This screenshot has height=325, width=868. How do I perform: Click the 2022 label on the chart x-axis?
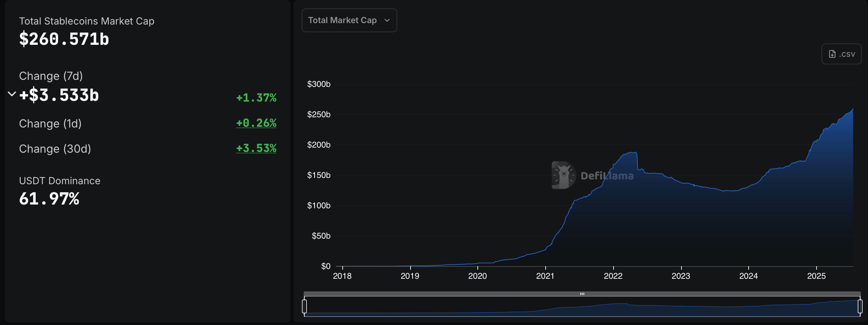click(614, 276)
